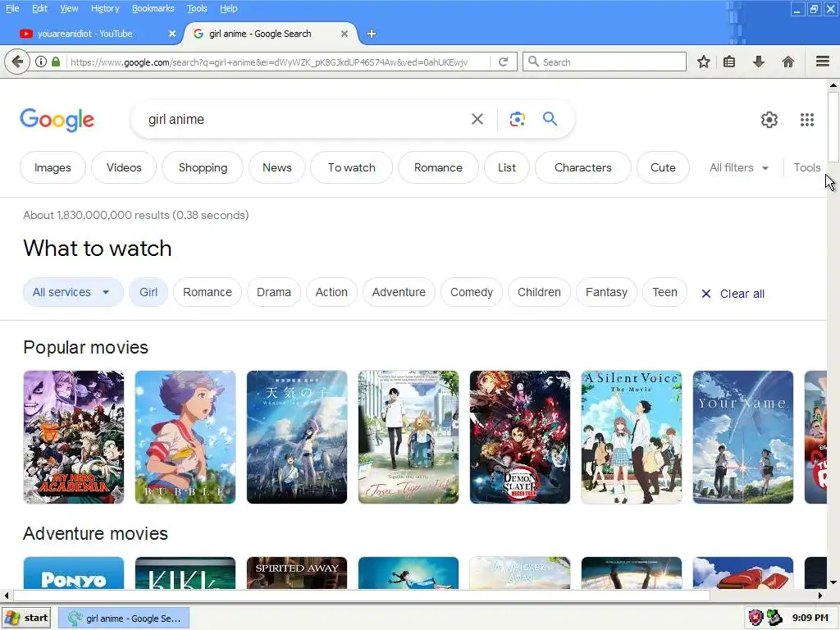840x630 pixels.
Task: Click the Google logo
Action: click(x=57, y=120)
